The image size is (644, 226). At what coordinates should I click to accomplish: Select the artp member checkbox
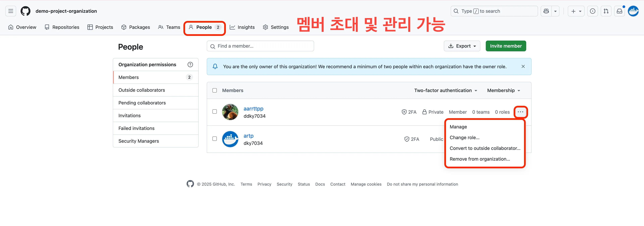(214, 139)
